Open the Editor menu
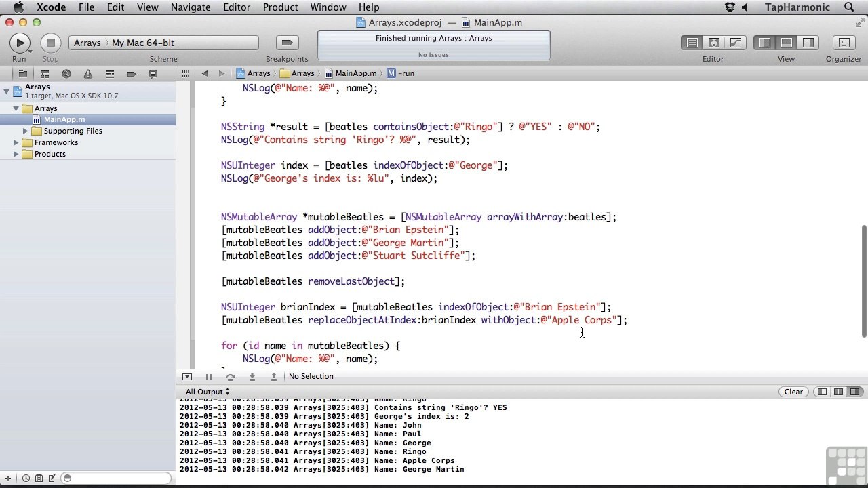This screenshot has height=488, width=868. (237, 7)
